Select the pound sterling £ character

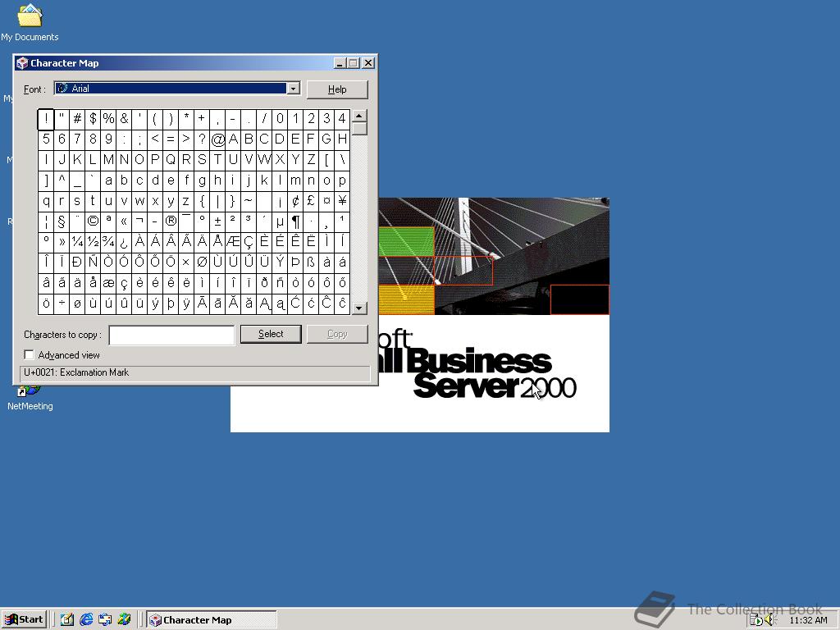(x=311, y=201)
